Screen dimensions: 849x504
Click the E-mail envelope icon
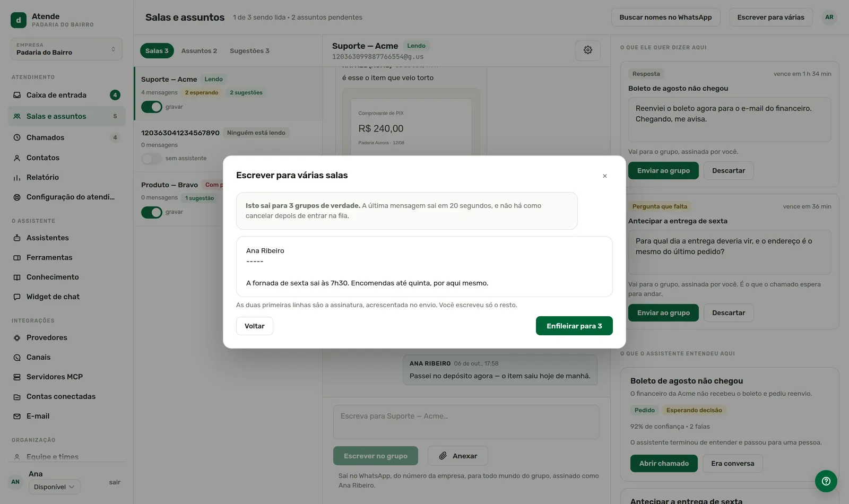tap(17, 416)
